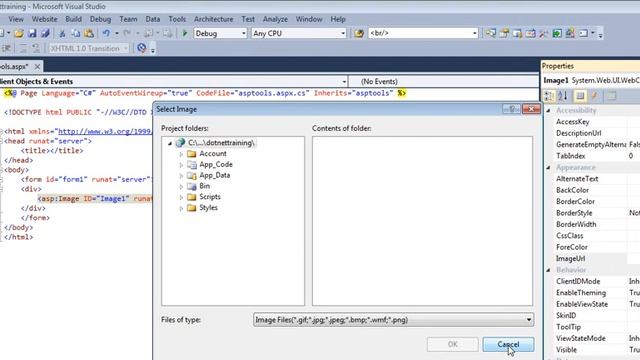Click the green Start Debugging play icon
The width and height of the screenshot is (640, 360).
(185, 33)
